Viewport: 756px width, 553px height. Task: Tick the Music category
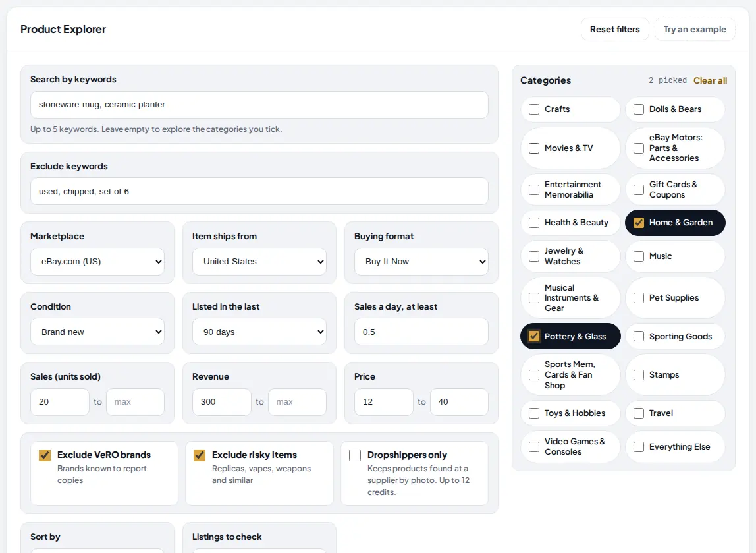(x=639, y=256)
